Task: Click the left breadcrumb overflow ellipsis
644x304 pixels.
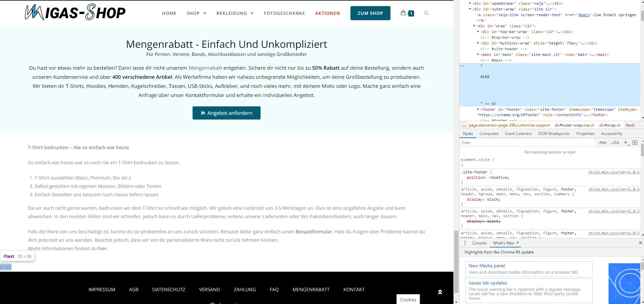Action: coord(464,126)
